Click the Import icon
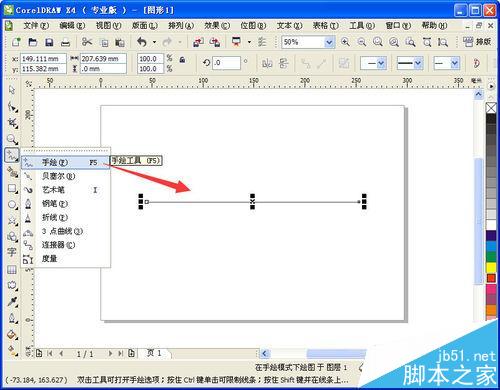 (x=199, y=42)
